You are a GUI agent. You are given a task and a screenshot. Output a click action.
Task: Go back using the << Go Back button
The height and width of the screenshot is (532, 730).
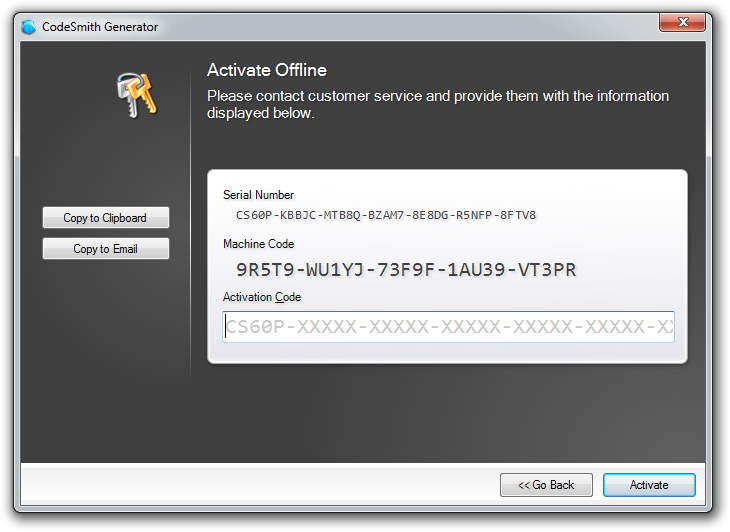coord(546,485)
